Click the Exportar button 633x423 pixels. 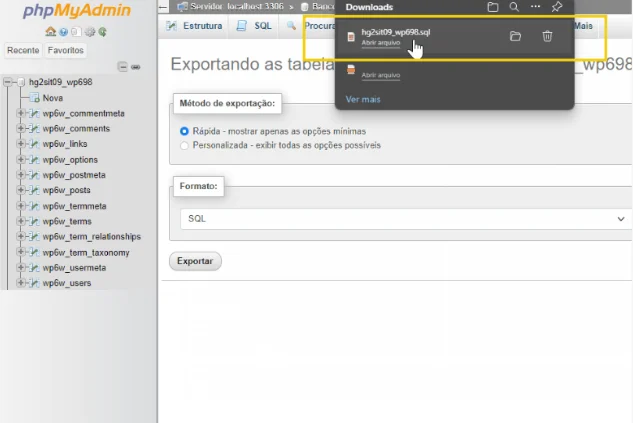click(195, 261)
